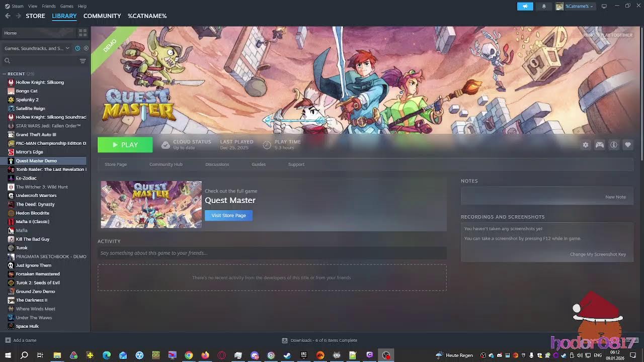Open the Downloads status icon
The width and height of the screenshot is (644, 362).
285,340
